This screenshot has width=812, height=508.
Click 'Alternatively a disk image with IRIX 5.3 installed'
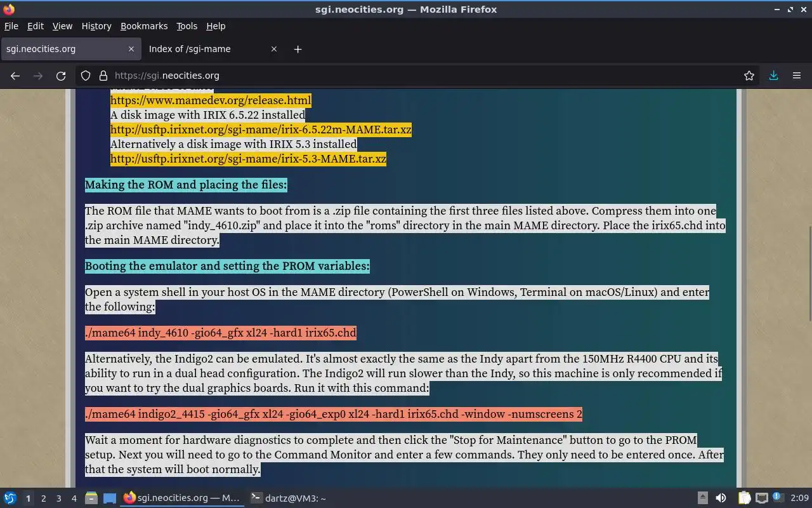233,144
